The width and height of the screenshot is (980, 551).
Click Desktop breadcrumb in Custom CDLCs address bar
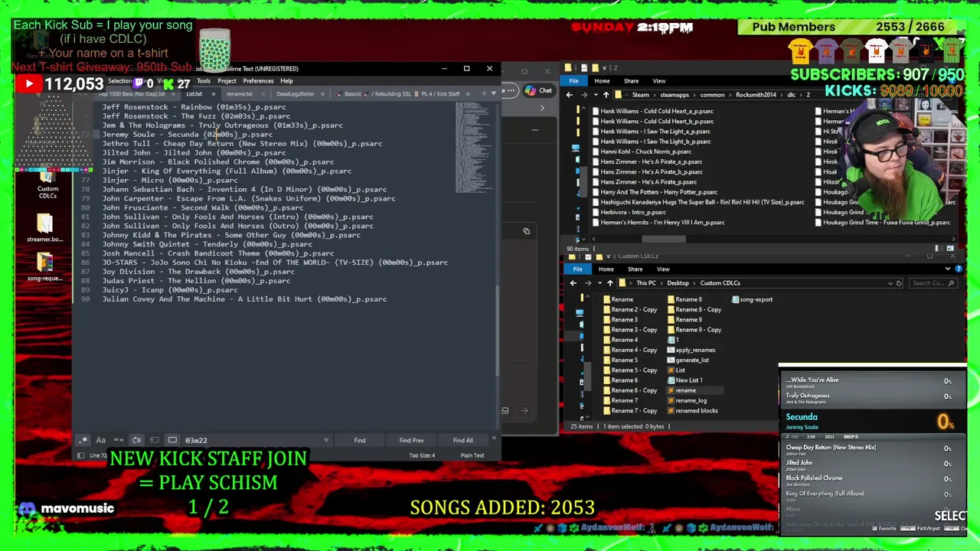678,283
